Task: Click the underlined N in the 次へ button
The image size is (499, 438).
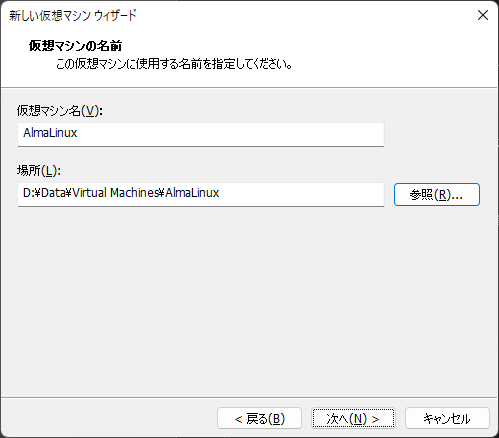Action: [358, 419]
